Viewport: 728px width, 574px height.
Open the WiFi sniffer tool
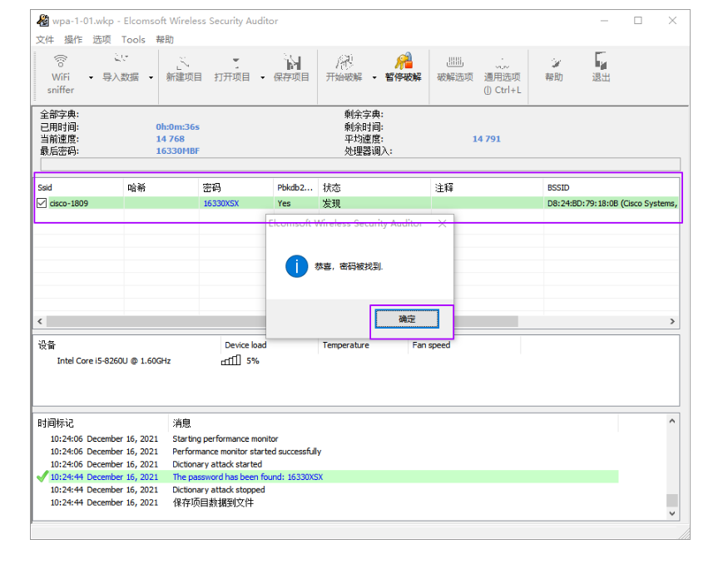tap(61, 75)
